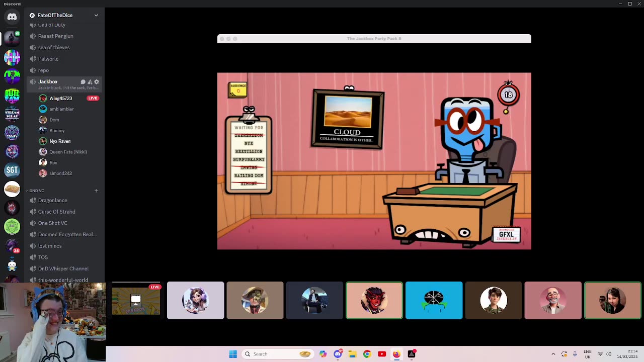Select the cyan tile with crosshair avatar
Viewport: 644px width, 362px height.
tap(434, 301)
